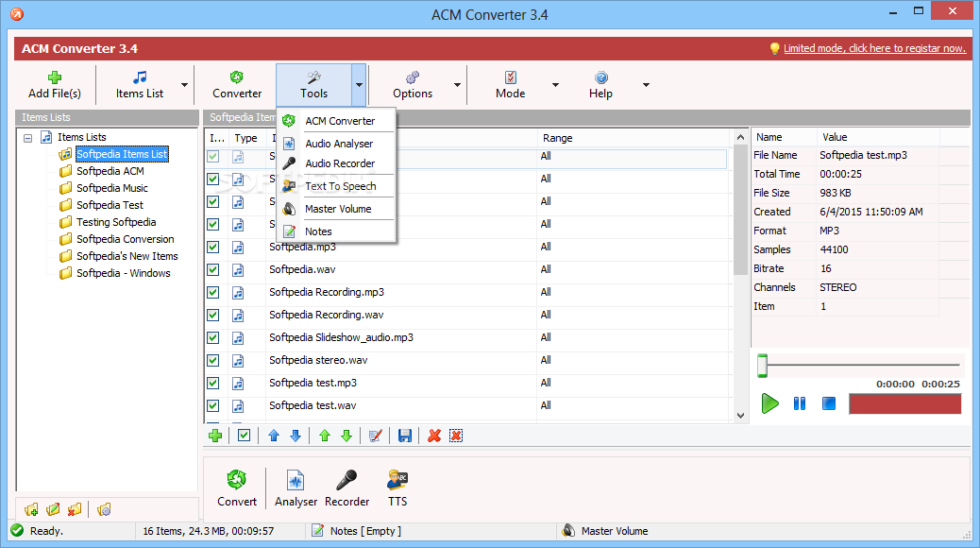980x548 pixels.
Task: Click the Help toolbar button
Action: tap(600, 85)
